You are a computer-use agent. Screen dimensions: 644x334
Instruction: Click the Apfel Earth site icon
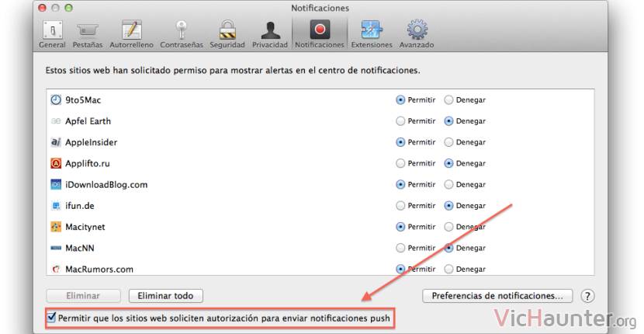pyautogui.click(x=56, y=121)
